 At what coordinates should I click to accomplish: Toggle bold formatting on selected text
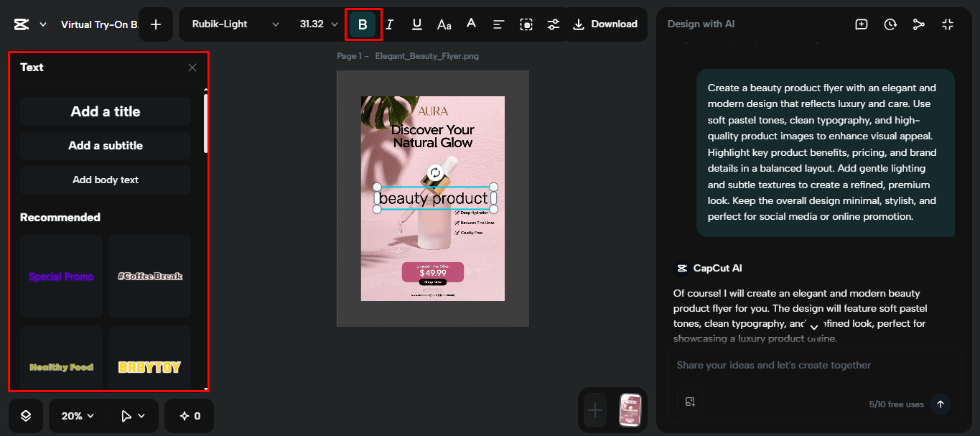point(363,24)
